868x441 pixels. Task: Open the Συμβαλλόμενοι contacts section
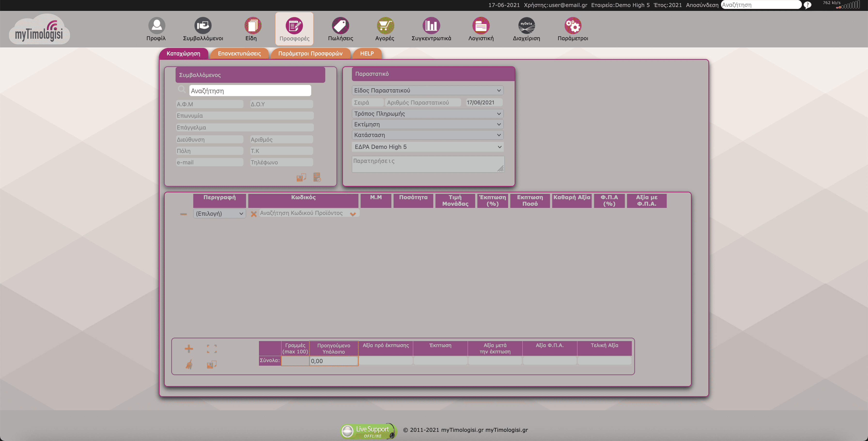pos(203,29)
